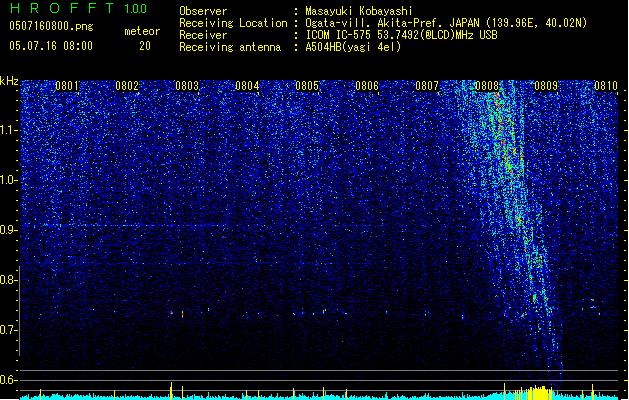Click the 0810 time marker
This screenshot has height=400, width=629.
pyautogui.click(x=606, y=86)
